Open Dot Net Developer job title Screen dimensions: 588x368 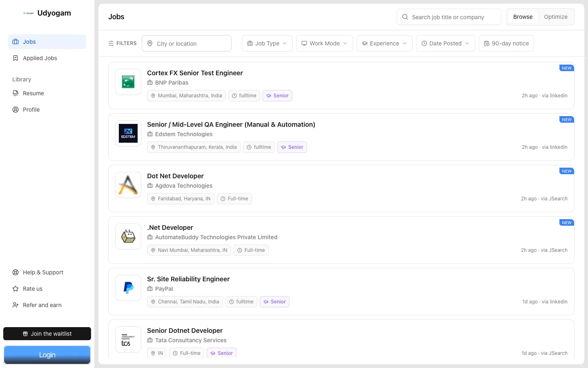coord(175,176)
